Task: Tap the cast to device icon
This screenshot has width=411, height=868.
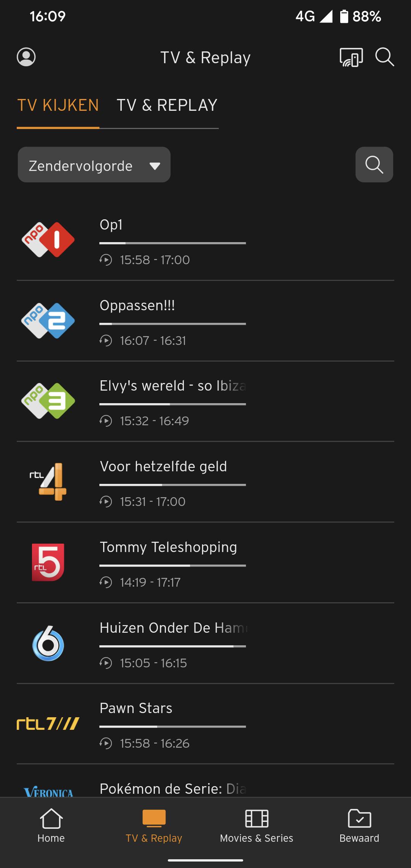Action: point(351,57)
